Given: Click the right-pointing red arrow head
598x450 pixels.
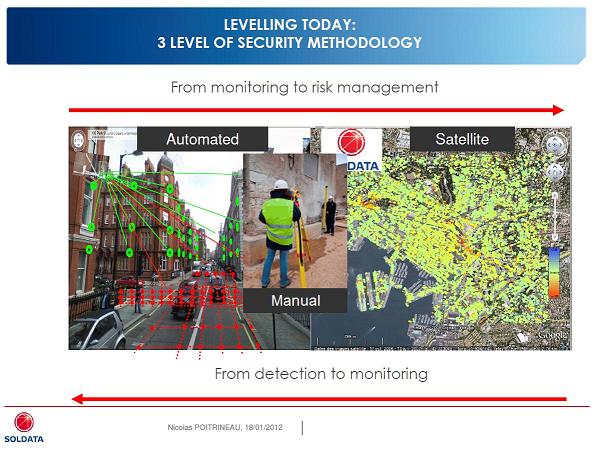Looking at the screenshot, I should tap(558, 110).
